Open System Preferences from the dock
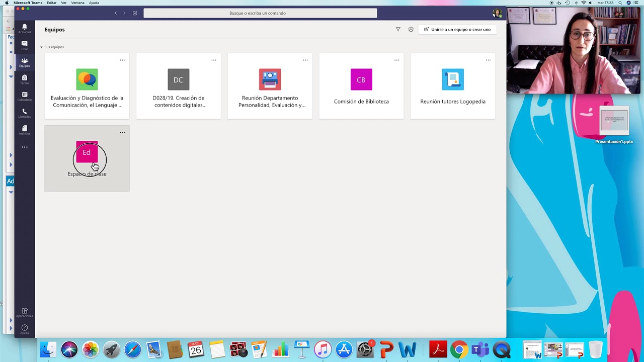 click(x=365, y=349)
